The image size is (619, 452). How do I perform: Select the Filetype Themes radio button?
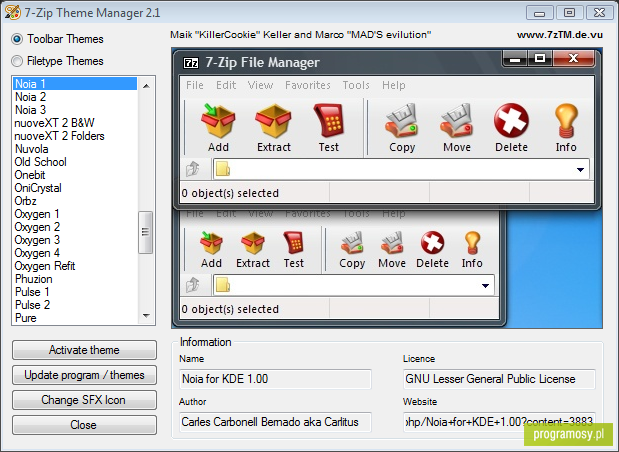click(x=17, y=61)
